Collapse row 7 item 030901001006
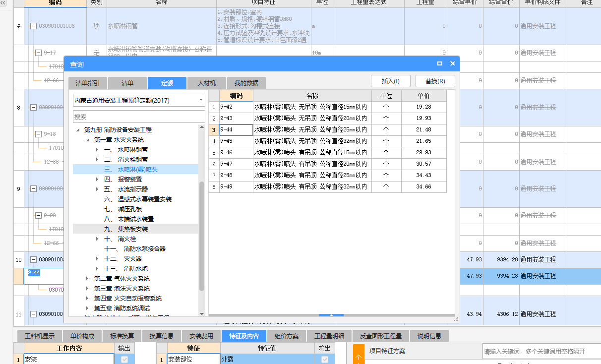This screenshot has height=364, width=601. [x=33, y=26]
